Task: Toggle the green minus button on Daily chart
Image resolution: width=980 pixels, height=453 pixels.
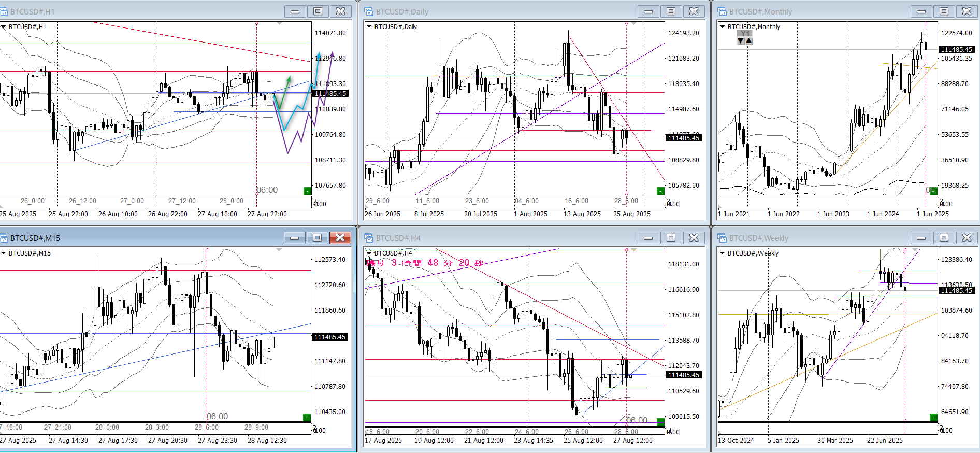Action: pos(660,191)
